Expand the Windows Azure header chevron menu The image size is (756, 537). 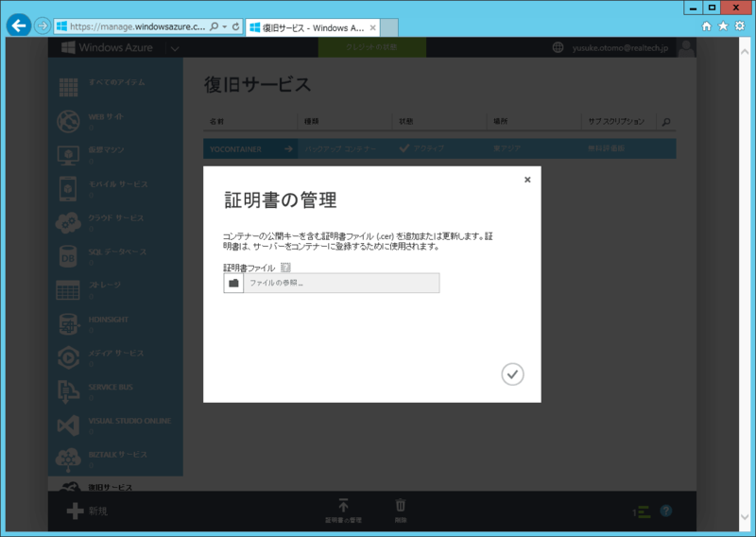175,48
